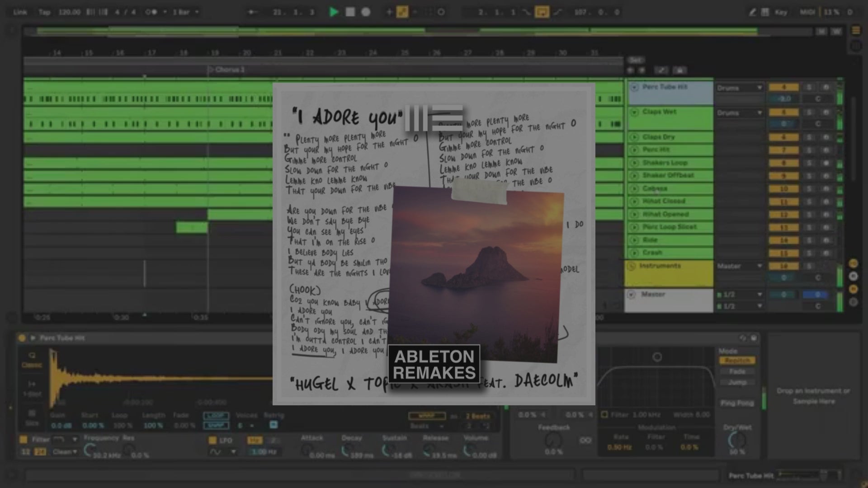Toggle the metronome icon

coord(151,12)
